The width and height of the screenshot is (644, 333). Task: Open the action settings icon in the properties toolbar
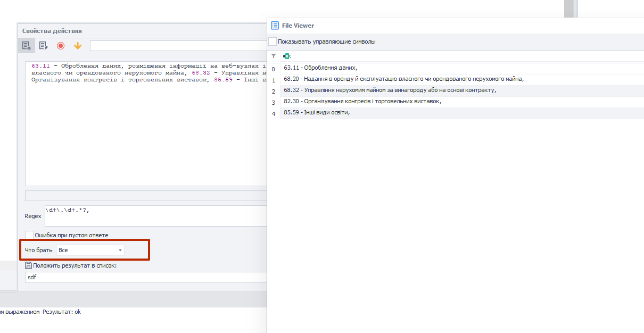click(27, 46)
